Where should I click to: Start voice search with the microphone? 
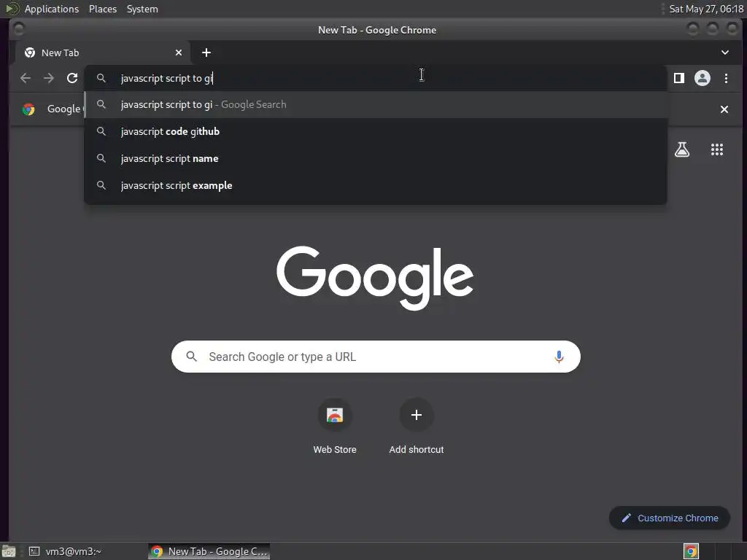[559, 357]
